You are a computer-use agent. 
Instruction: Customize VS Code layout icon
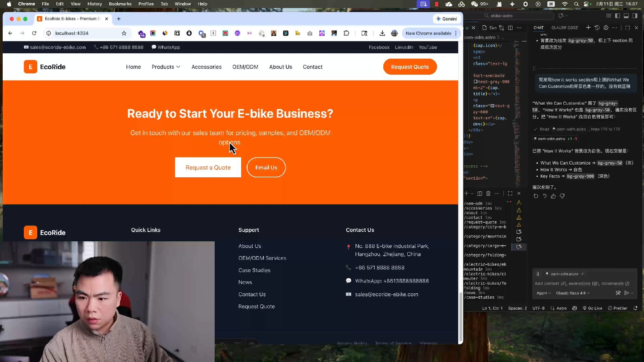point(609,16)
